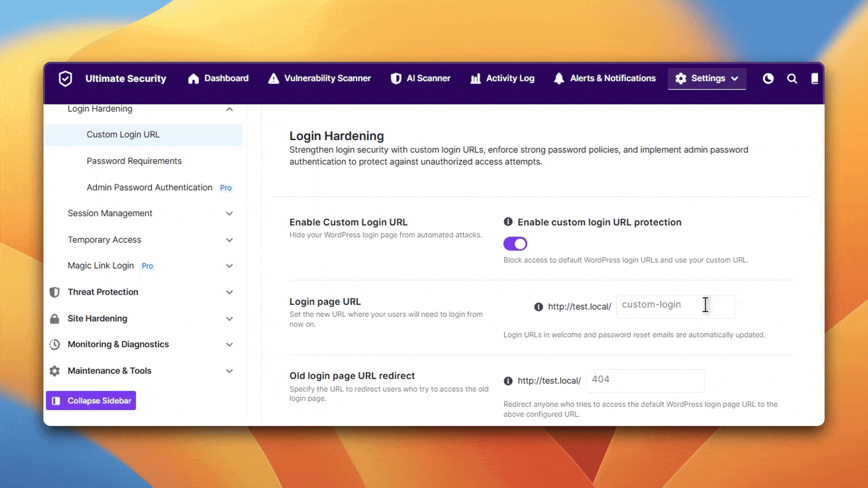Click the 404 redirect URL input field
Image resolution: width=868 pixels, height=488 pixels.
645,380
